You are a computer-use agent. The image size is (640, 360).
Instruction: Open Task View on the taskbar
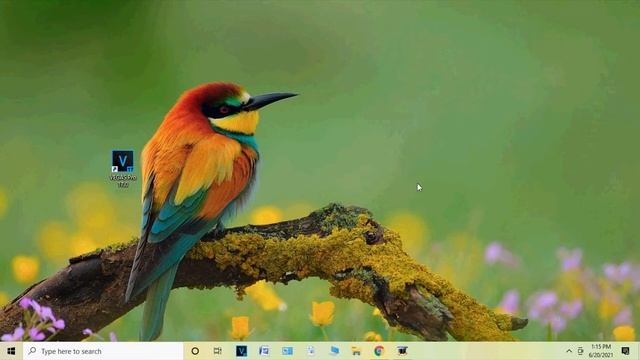218,351
